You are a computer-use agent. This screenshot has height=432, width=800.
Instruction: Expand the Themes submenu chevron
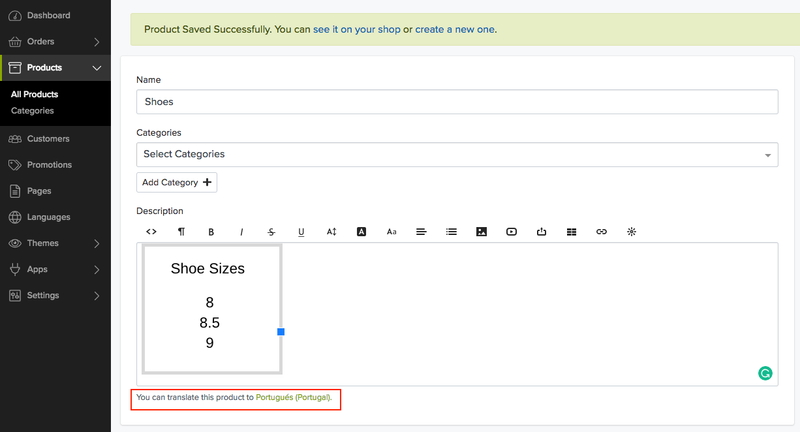(96, 243)
